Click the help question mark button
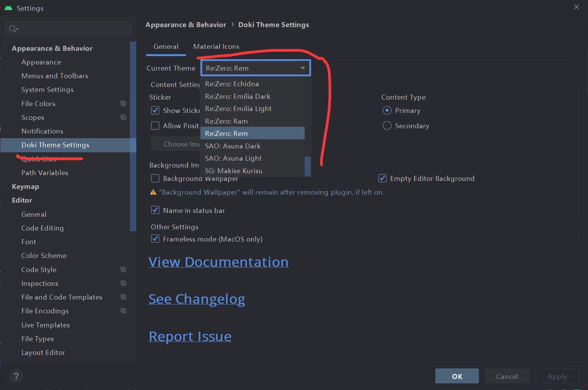Viewport: 588px width, 390px height. [16, 376]
